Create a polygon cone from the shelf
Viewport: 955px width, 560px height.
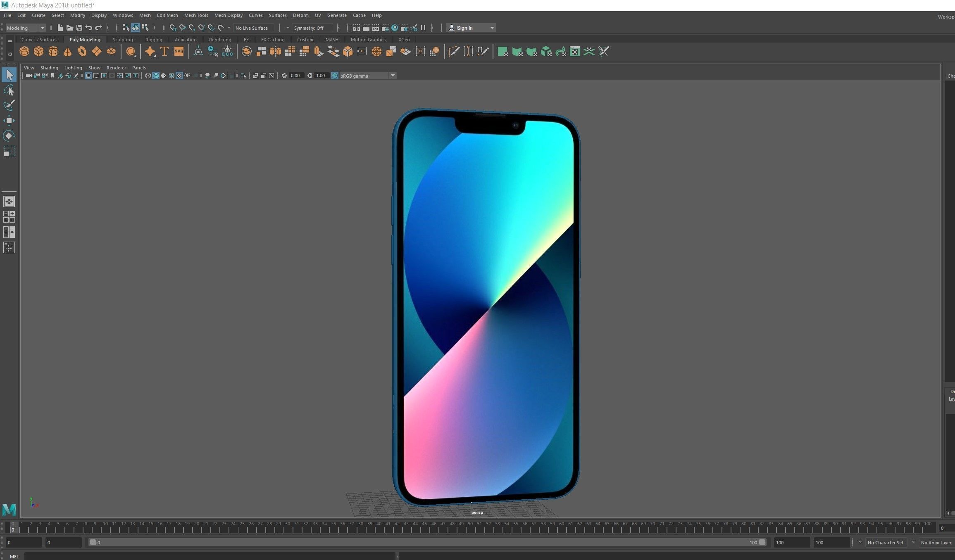click(67, 51)
